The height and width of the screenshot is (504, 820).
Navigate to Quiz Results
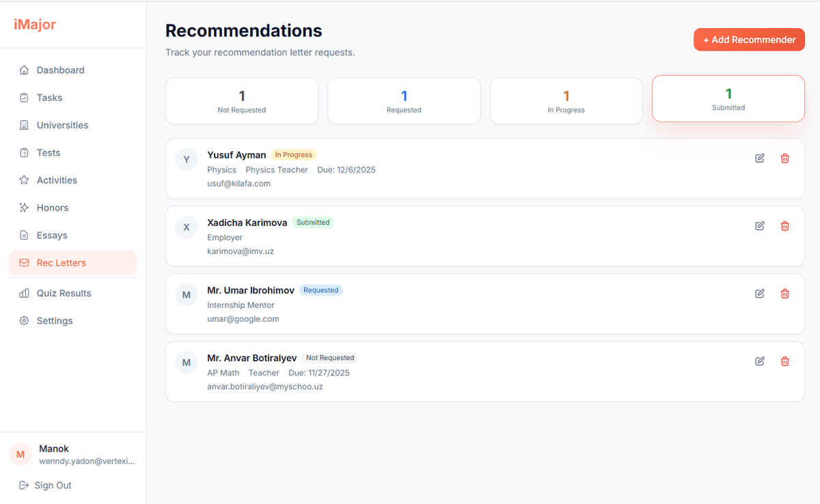[64, 294]
